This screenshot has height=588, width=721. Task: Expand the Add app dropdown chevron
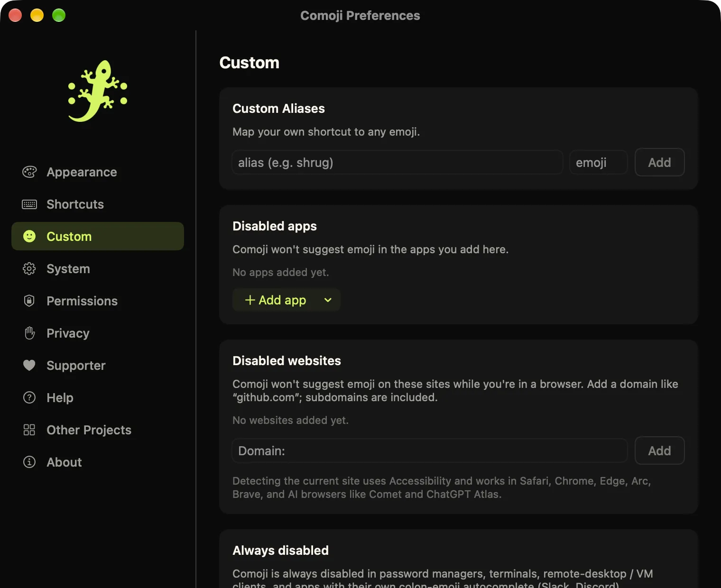click(x=328, y=300)
